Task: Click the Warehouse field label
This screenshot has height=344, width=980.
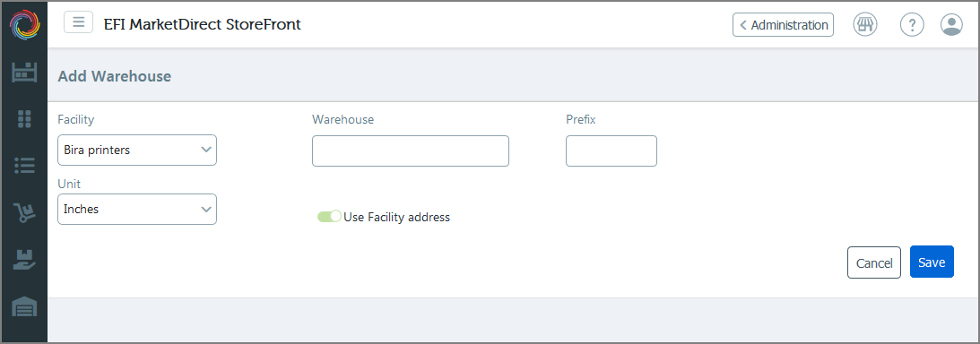Action: click(x=343, y=119)
